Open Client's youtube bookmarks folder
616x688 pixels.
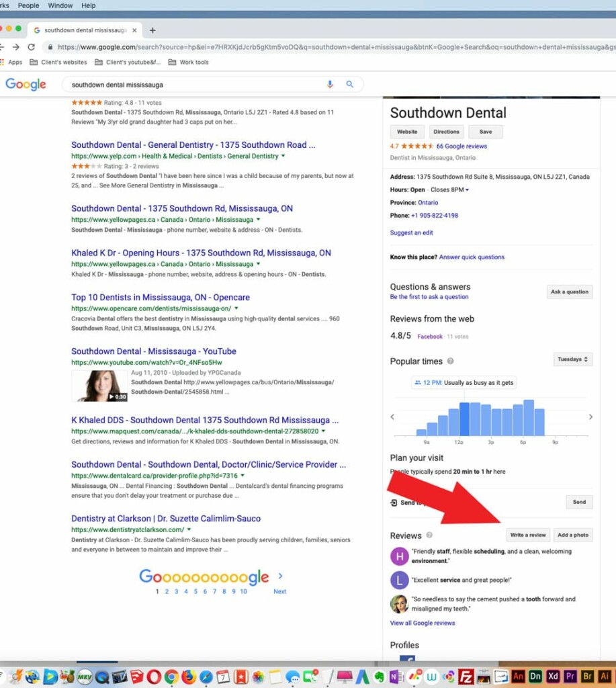click(x=128, y=62)
